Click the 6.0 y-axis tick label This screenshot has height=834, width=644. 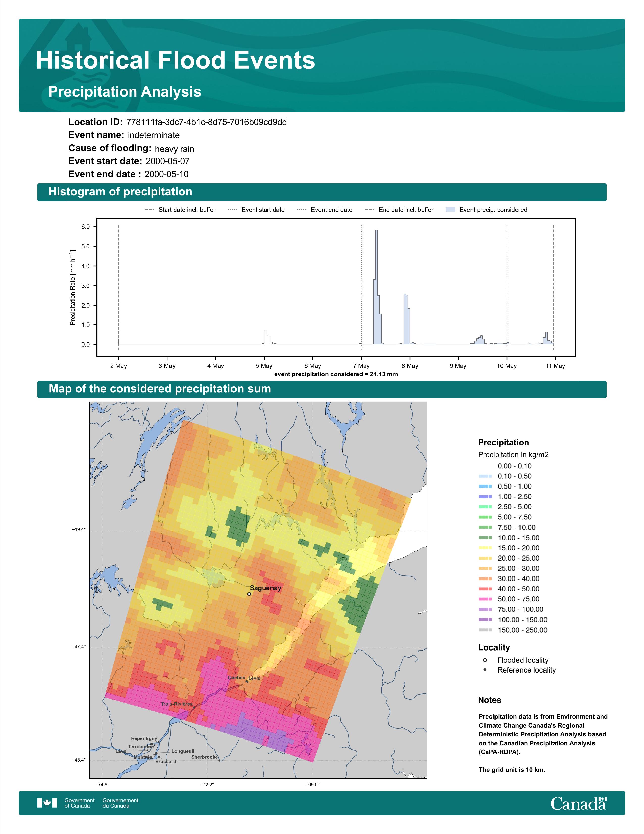pos(85,227)
